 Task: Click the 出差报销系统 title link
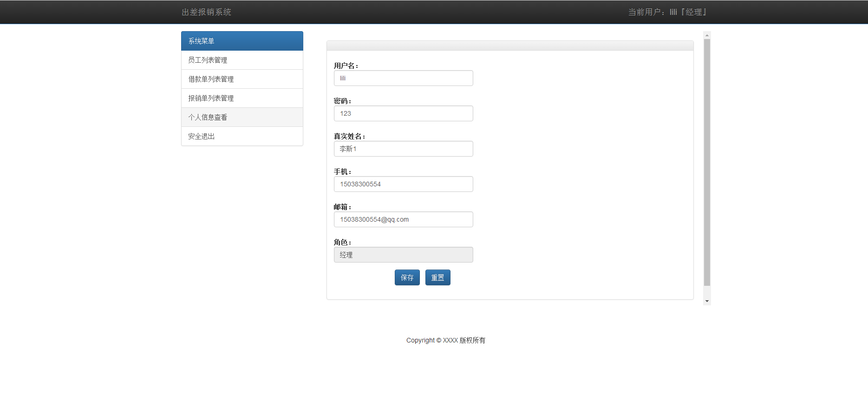coord(206,12)
